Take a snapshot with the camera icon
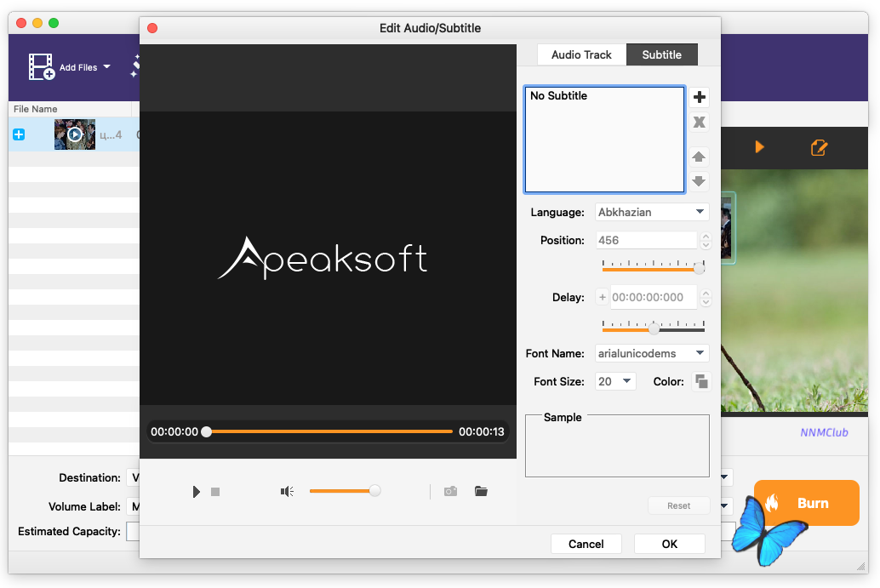 pos(451,491)
